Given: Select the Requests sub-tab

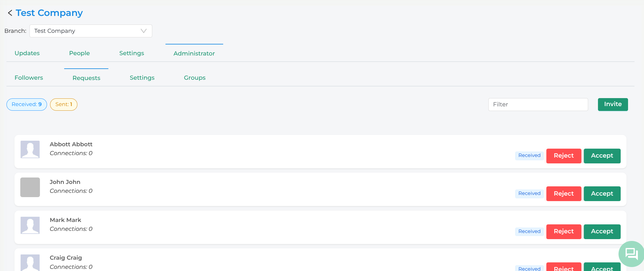Looking at the screenshot, I should [86, 78].
